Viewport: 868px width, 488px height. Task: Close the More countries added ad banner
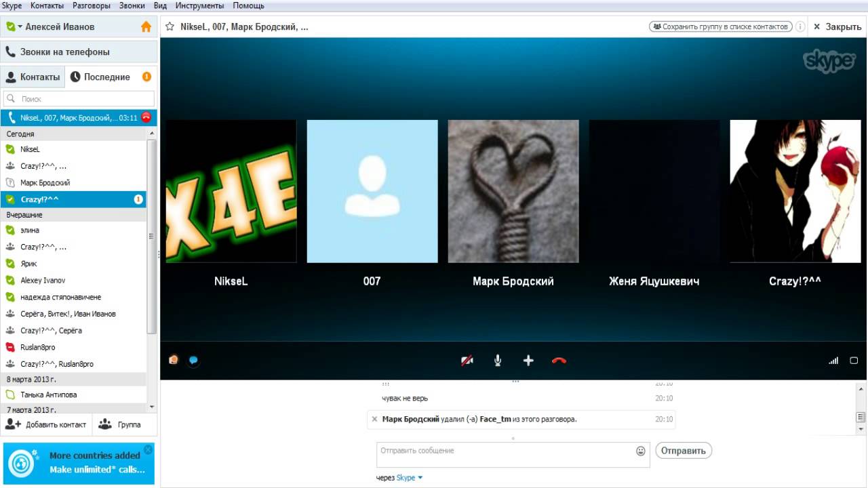tap(149, 449)
